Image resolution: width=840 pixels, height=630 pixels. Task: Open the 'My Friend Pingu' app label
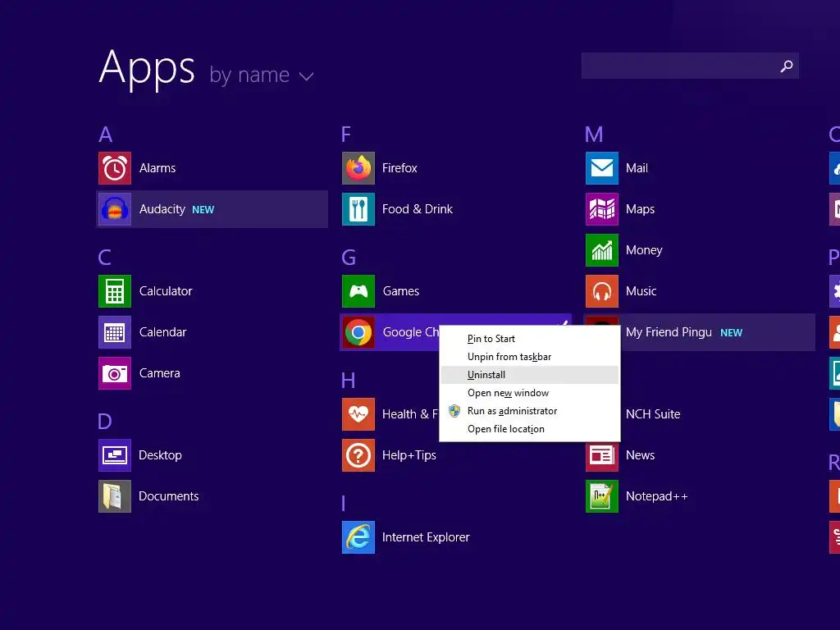pos(669,332)
